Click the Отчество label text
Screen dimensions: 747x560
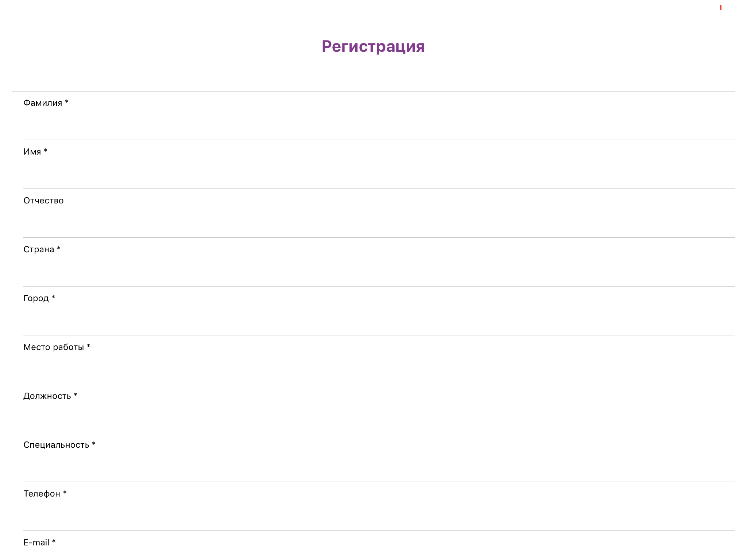43,201
